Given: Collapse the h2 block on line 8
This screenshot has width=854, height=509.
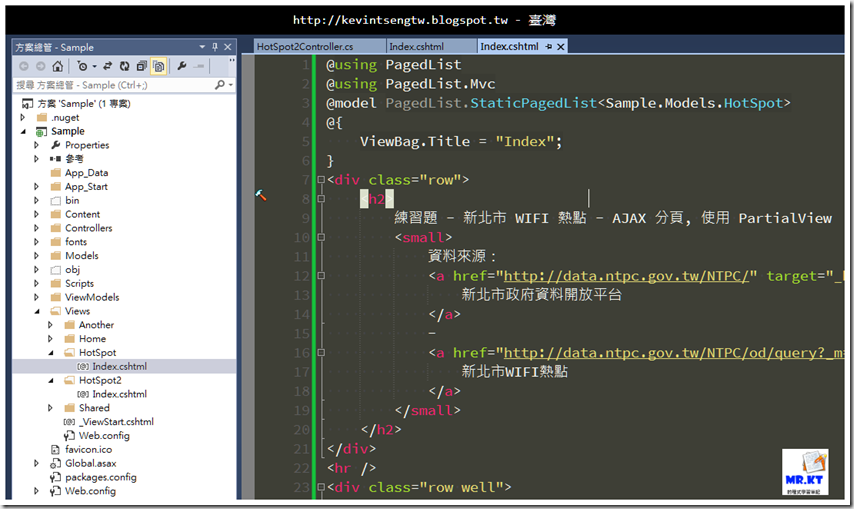Looking at the screenshot, I should click(x=321, y=199).
